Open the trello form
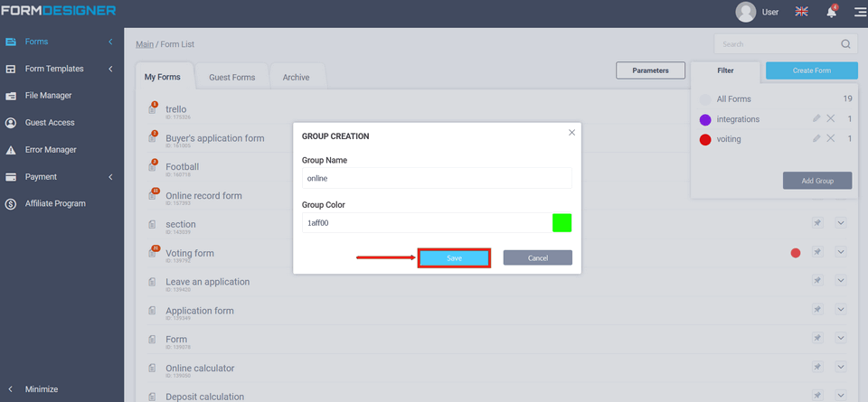This screenshot has width=868, height=402. [x=176, y=109]
